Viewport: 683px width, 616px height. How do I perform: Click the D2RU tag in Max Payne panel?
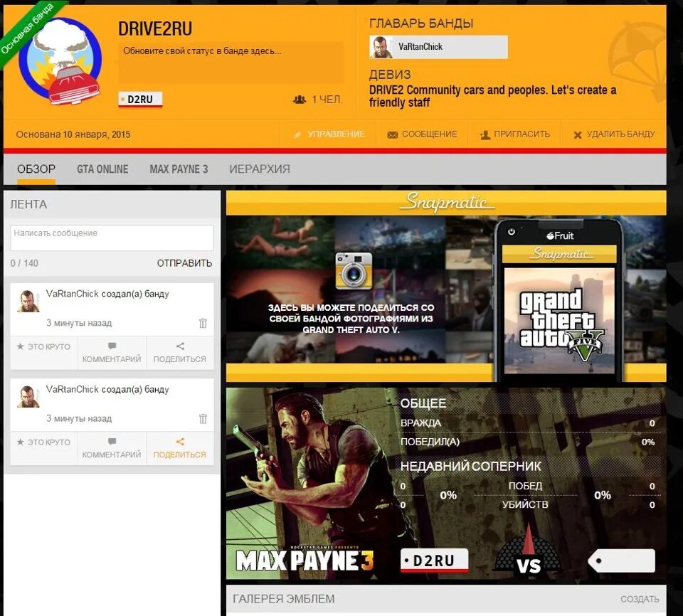click(x=434, y=561)
